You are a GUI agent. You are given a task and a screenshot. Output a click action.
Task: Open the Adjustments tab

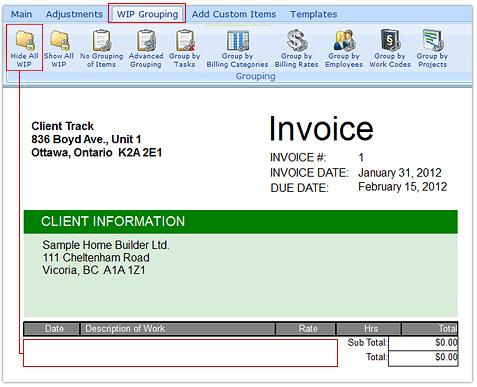[x=74, y=14]
